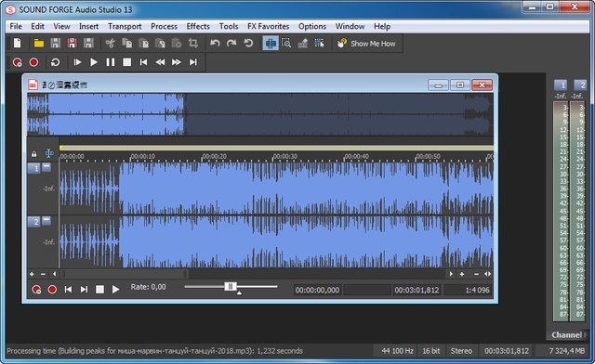
Task: Click the 1:4 096 zoom ratio field
Action: [468, 290]
